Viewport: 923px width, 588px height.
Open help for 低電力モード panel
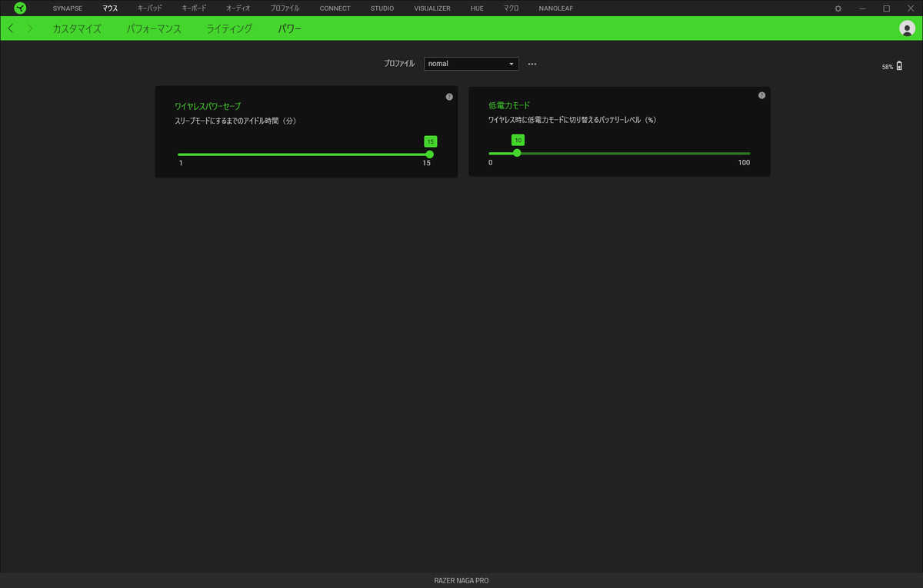click(761, 95)
